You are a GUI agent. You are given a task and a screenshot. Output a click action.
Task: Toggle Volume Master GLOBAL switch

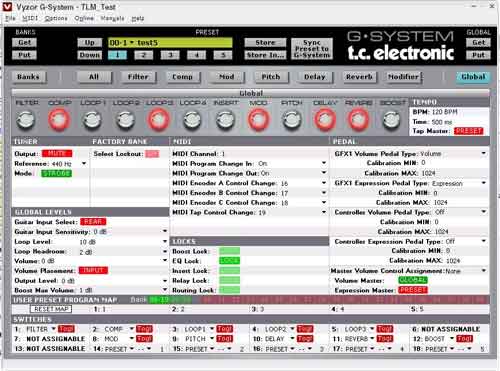413,280
